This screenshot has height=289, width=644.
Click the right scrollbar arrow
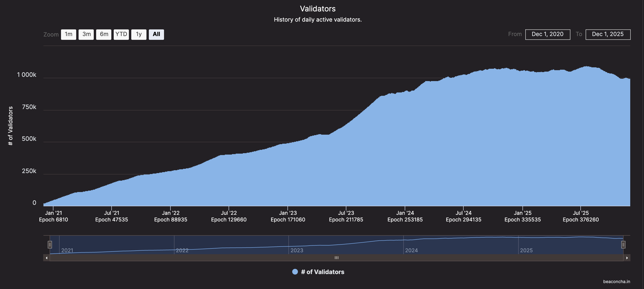627,257
